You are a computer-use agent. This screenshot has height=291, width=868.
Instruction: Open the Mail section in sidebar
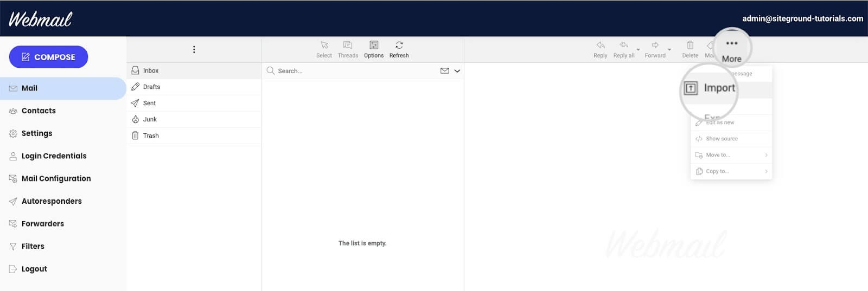point(63,88)
